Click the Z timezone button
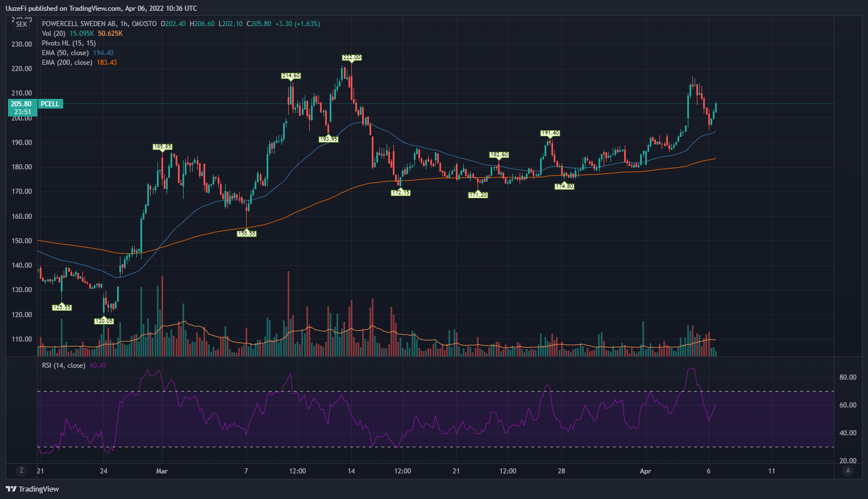This screenshot has width=868, height=499. 22,471
